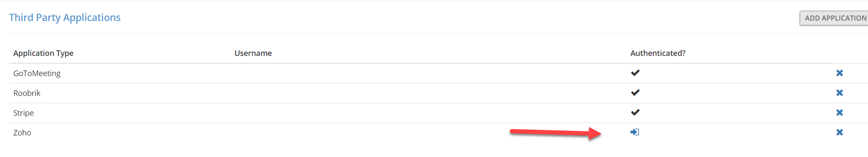This screenshot has height=157, width=868.
Task: Click the red arrow pointing at Zoho
Action: (x=556, y=133)
